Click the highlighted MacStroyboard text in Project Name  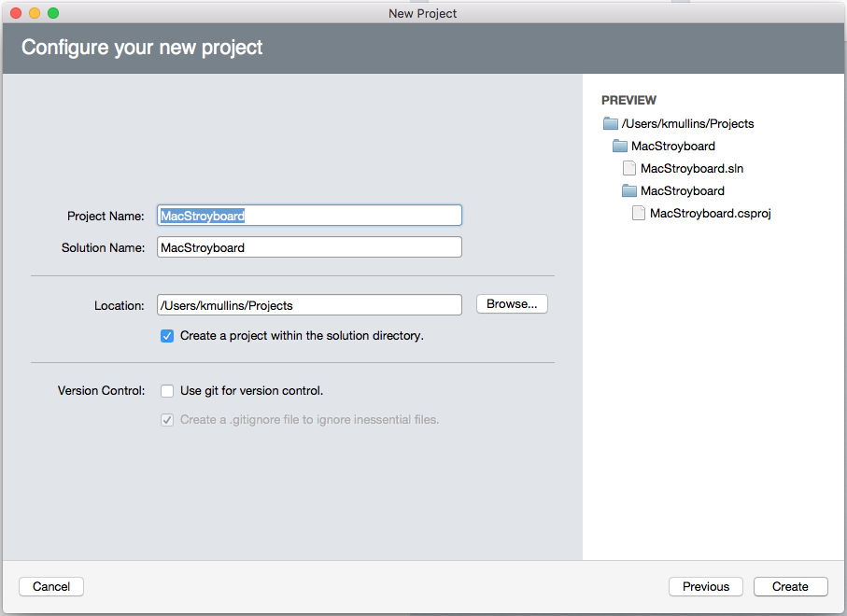pos(201,215)
